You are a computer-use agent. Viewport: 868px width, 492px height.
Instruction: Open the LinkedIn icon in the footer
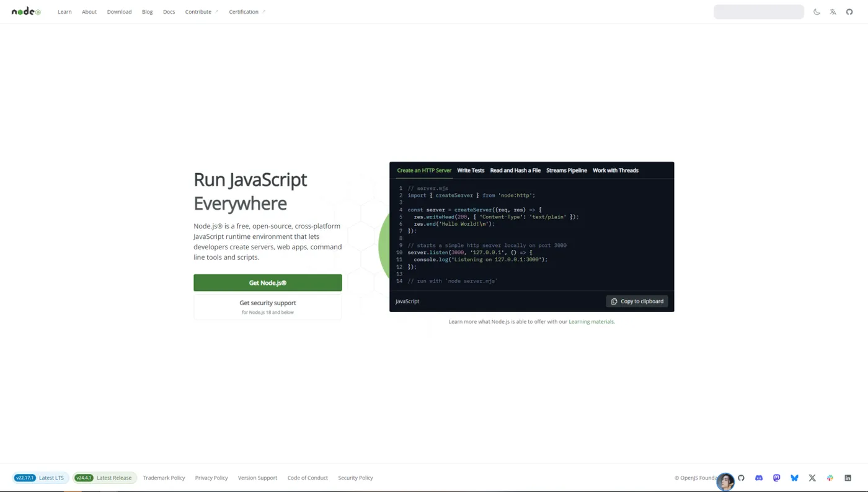(x=848, y=478)
